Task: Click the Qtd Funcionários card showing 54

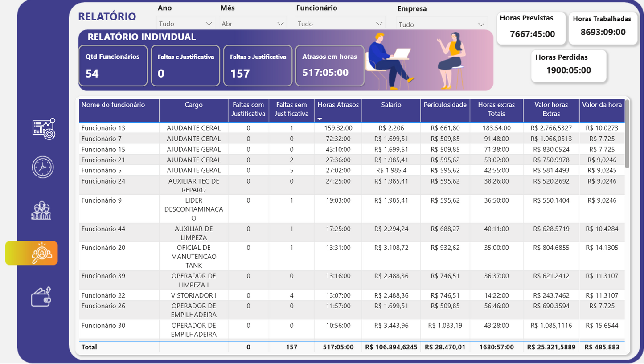Action: (113, 65)
